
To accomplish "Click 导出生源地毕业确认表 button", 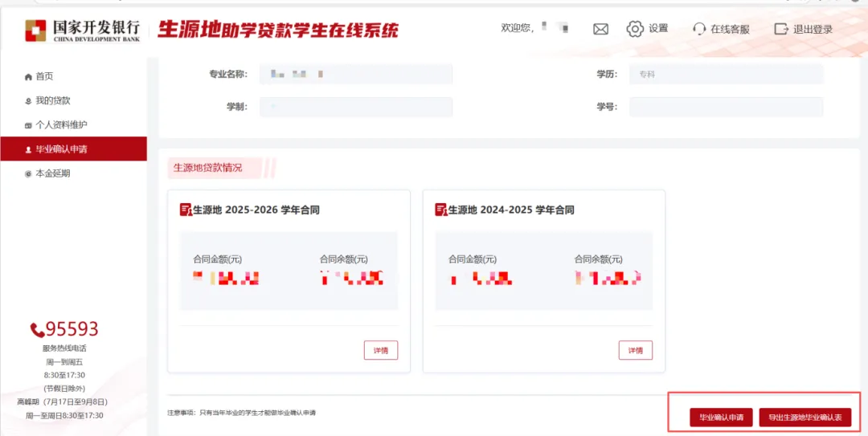I will click(805, 418).
